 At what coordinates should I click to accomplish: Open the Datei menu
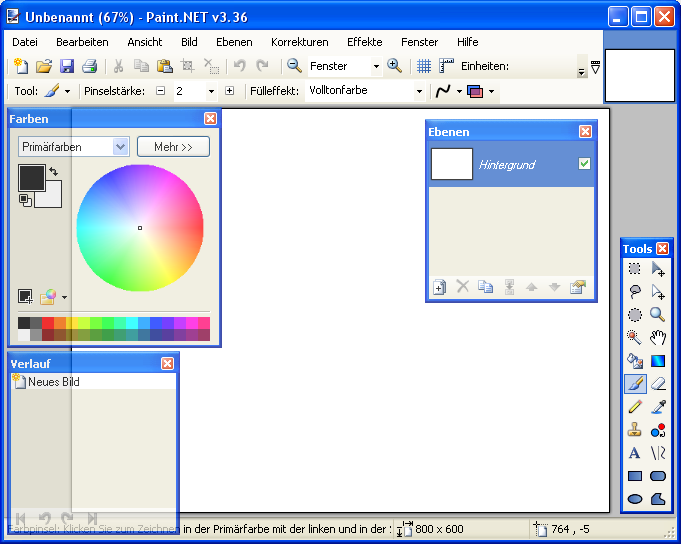25,42
